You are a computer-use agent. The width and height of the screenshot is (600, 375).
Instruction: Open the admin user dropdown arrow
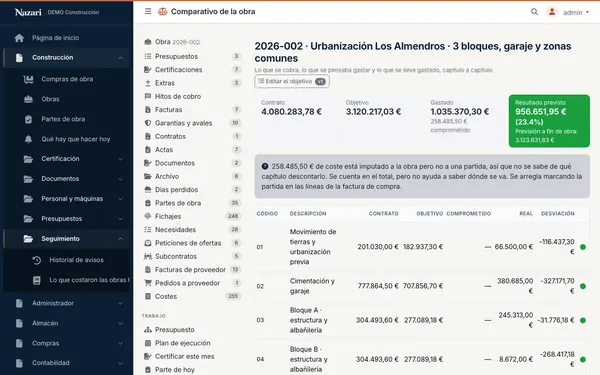tap(587, 12)
